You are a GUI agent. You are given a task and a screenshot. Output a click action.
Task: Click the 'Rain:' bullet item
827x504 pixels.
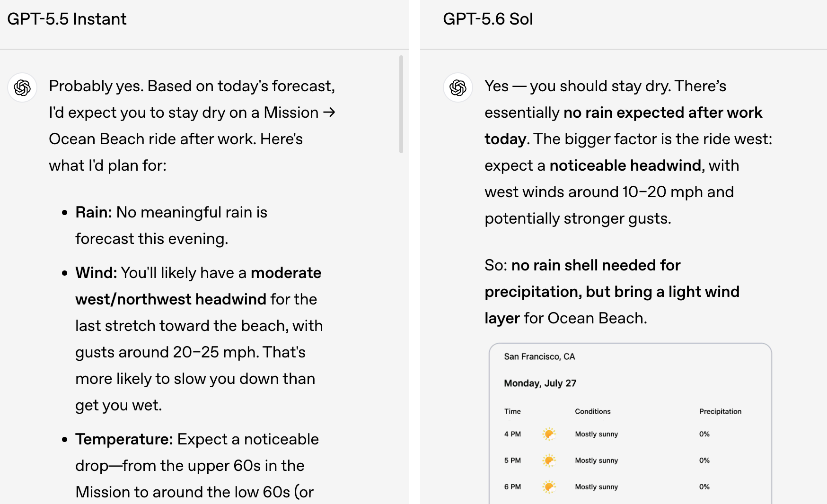coord(171,226)
